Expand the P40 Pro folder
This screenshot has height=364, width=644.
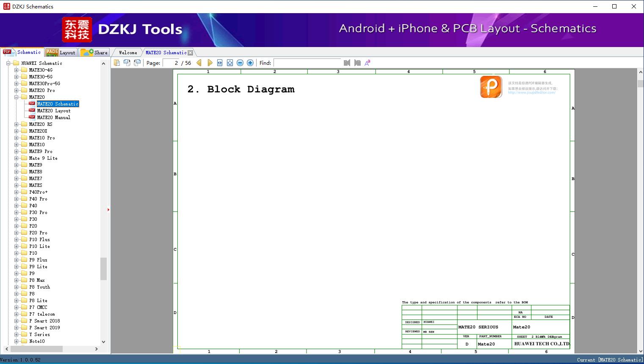(x=16, y=199)
